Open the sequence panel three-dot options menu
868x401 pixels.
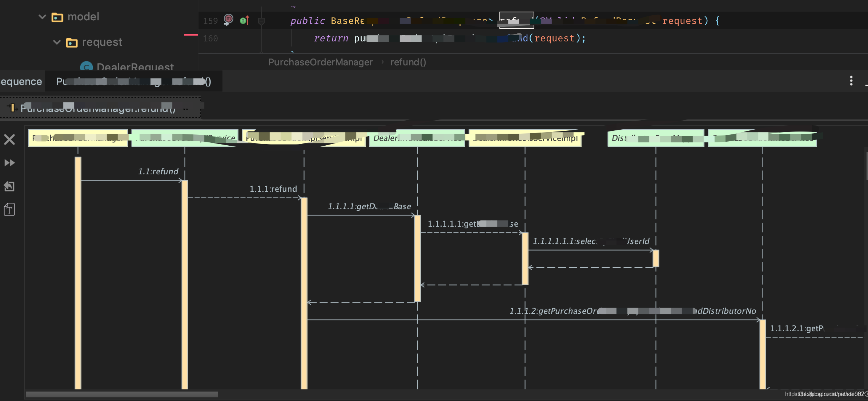(x=851, y=81)
